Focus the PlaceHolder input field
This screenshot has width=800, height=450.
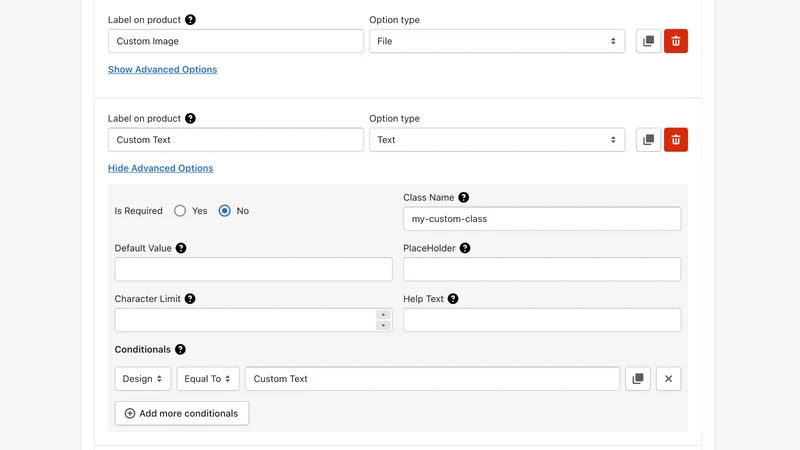click(542, 269)
